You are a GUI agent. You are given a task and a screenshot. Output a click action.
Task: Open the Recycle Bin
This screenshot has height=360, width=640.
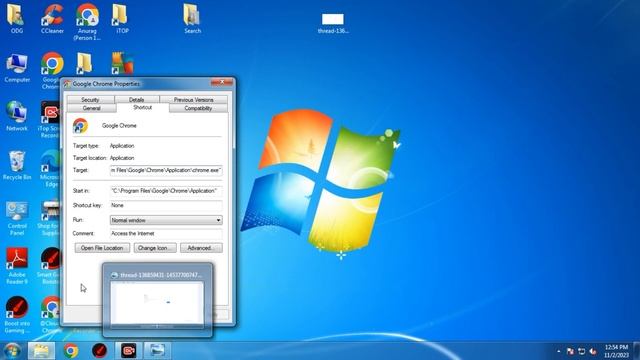(x=17, y=165)
